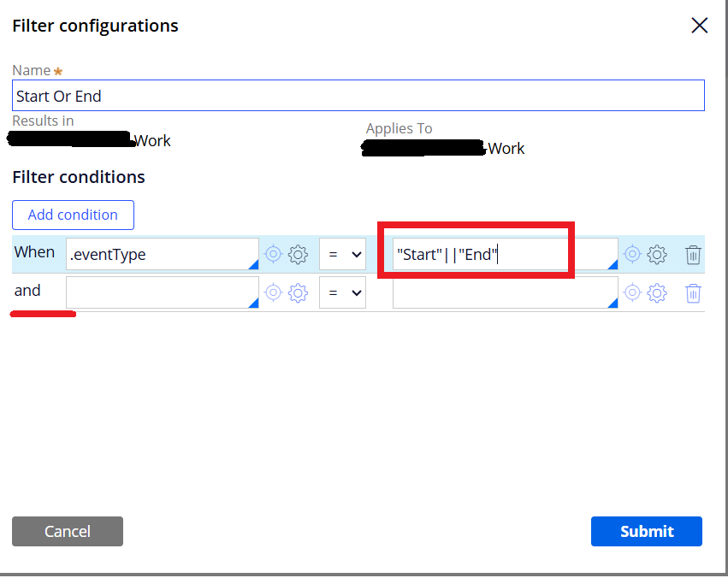
Task: Click the empty condition field on the and row
Action: pos(162,292)
